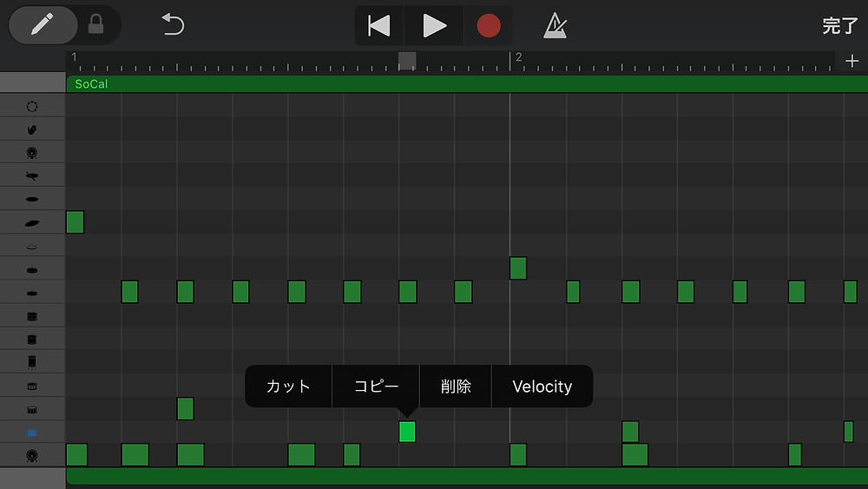Tap bar number 2 on the ruler
Image resolution: width=868 pixels, height=489 pixels.
click(x=519, y=57)
